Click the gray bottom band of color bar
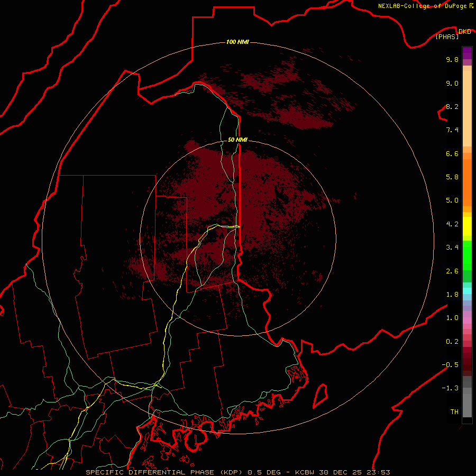The image size is (476, 476). pyautogui.click(x=467, y=405)
